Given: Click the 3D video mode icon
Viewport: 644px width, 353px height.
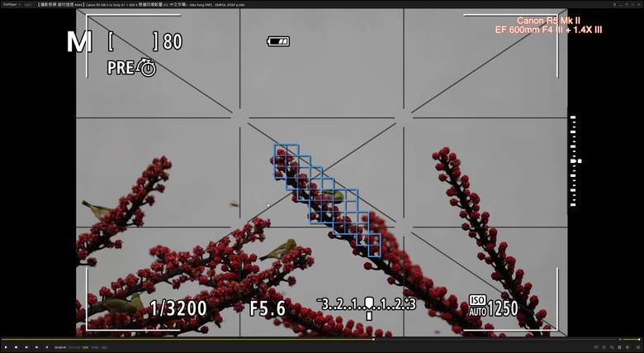Looking at the screenshot, I should [x=604, y=347].
